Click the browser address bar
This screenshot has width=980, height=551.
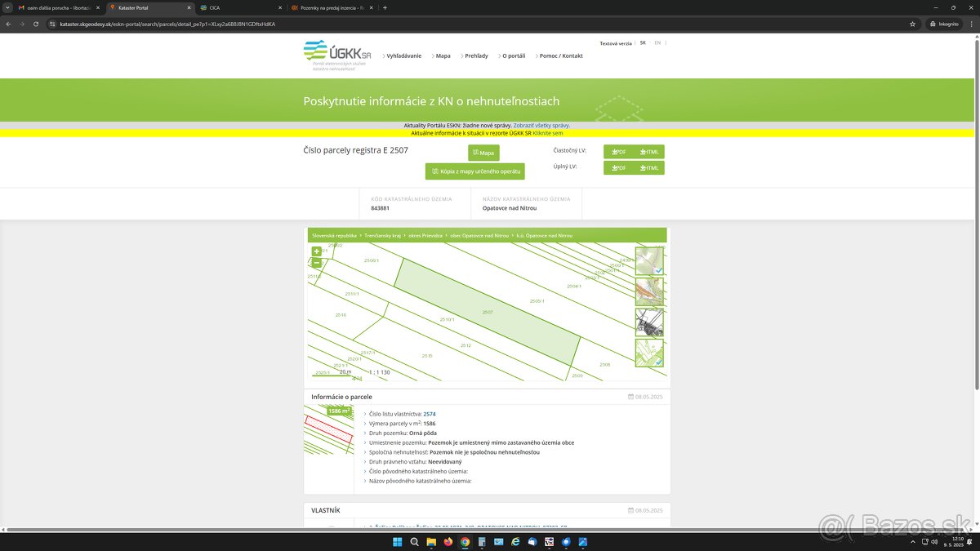pyautogui.click(x=482, y=24)
